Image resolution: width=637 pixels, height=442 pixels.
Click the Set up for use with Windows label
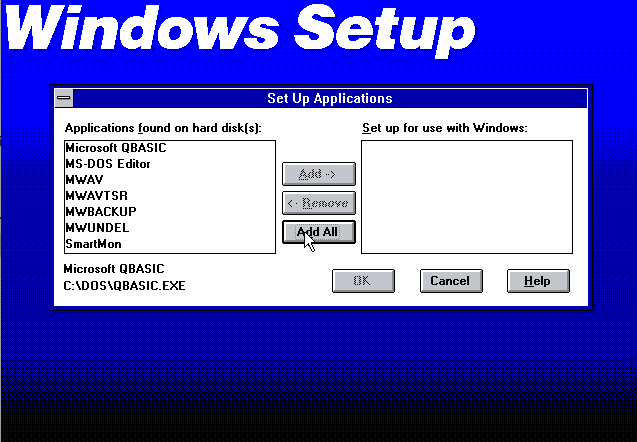point(444,128)
